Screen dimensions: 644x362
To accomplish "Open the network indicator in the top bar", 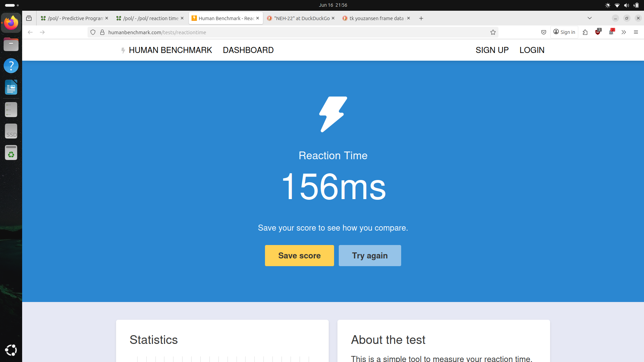I will pyautogui.click(x=617, y=5).
